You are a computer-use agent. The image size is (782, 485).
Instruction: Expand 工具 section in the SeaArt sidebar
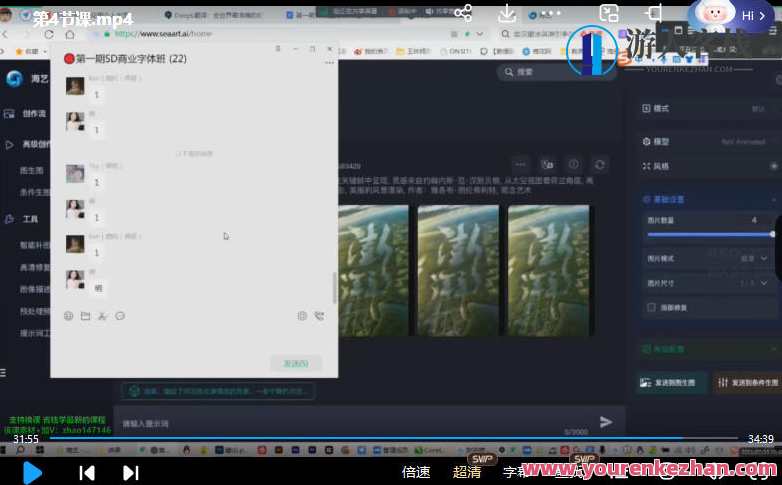[x=22, y=219]
